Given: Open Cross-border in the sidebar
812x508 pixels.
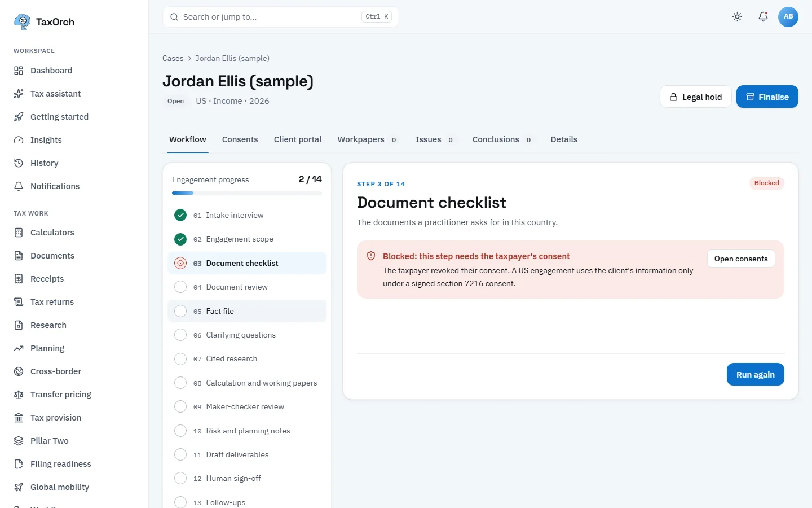Looking at the screenshot, I should 74,371.
